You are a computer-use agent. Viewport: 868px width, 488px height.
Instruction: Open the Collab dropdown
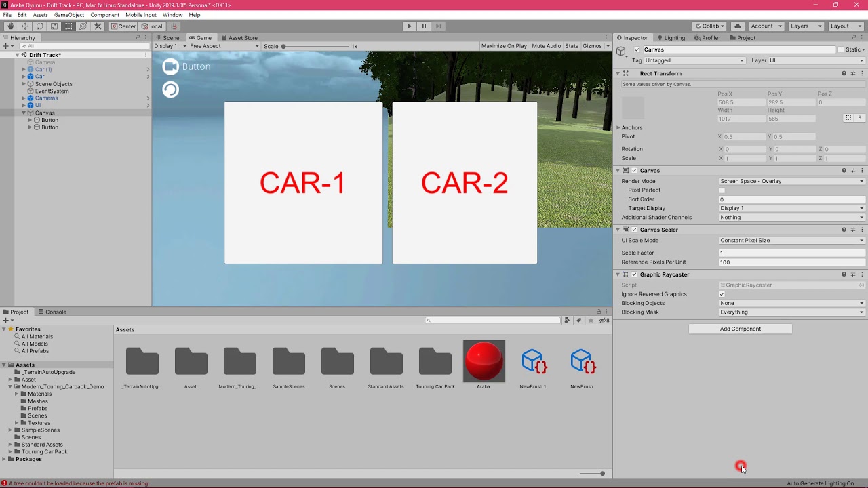coord(710,26)
